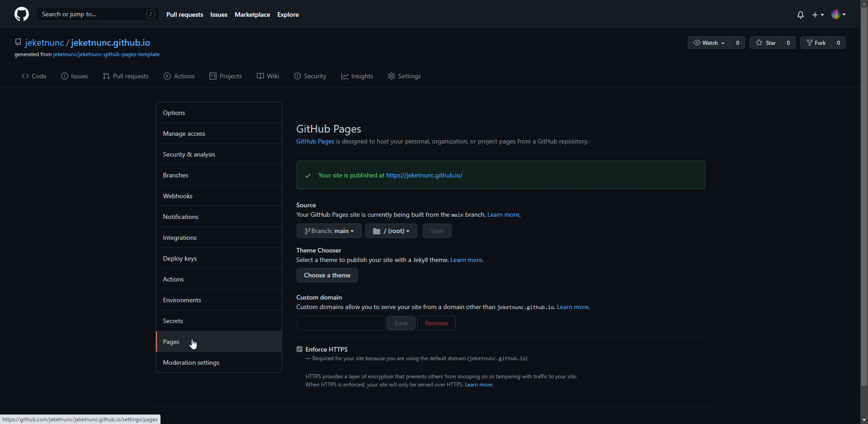The image size is (868, 424).
Task: Open the GitHub Pages documentation link
Action: (315, 142)
